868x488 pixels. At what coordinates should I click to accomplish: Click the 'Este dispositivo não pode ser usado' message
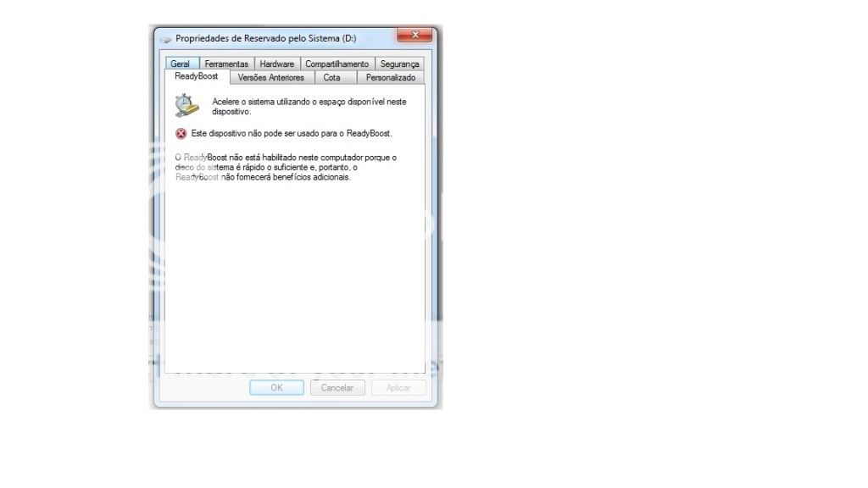tap(292, 133)
